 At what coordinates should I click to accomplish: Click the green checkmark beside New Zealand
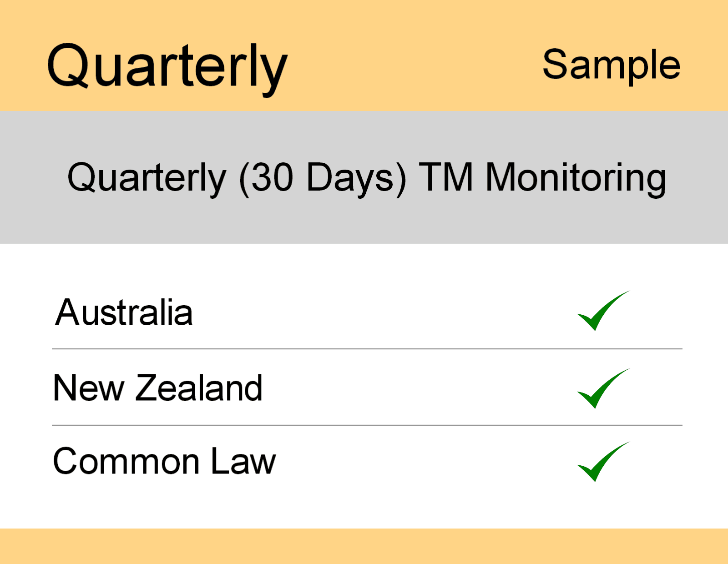point(601,389)
